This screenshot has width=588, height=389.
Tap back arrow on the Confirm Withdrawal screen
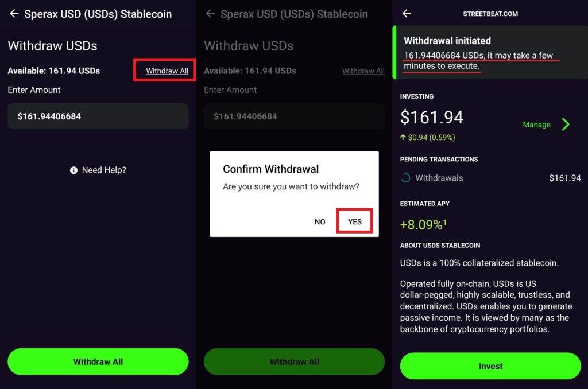(x=210, y=14)
